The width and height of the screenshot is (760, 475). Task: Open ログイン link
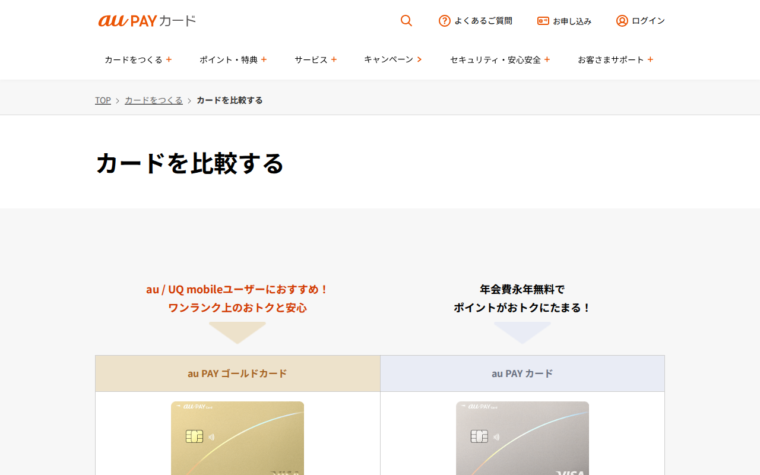640,21
